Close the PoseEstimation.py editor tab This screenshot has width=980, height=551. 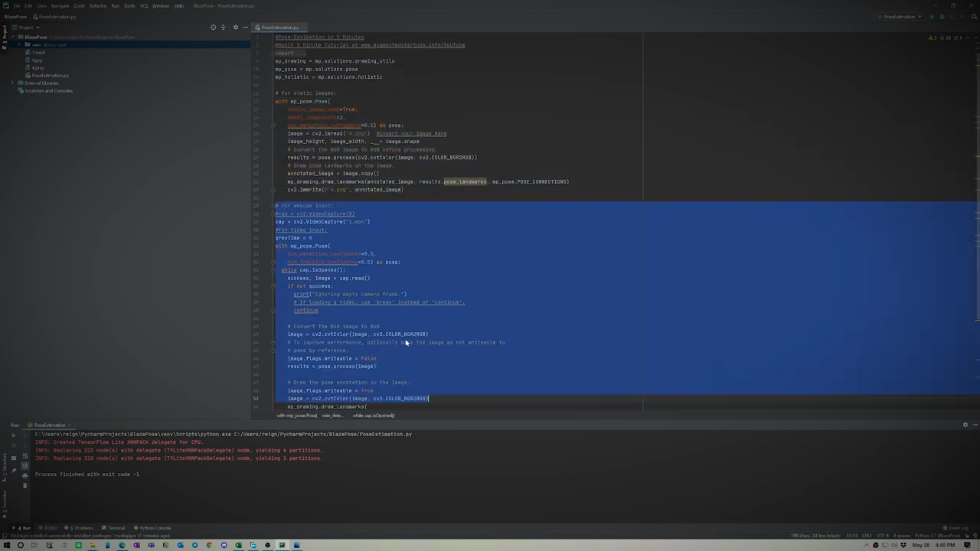[x=302, y=28]
